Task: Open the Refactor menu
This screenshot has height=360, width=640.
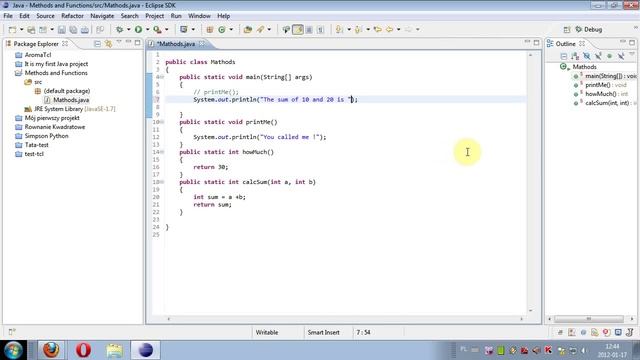Action: [72, 16]
